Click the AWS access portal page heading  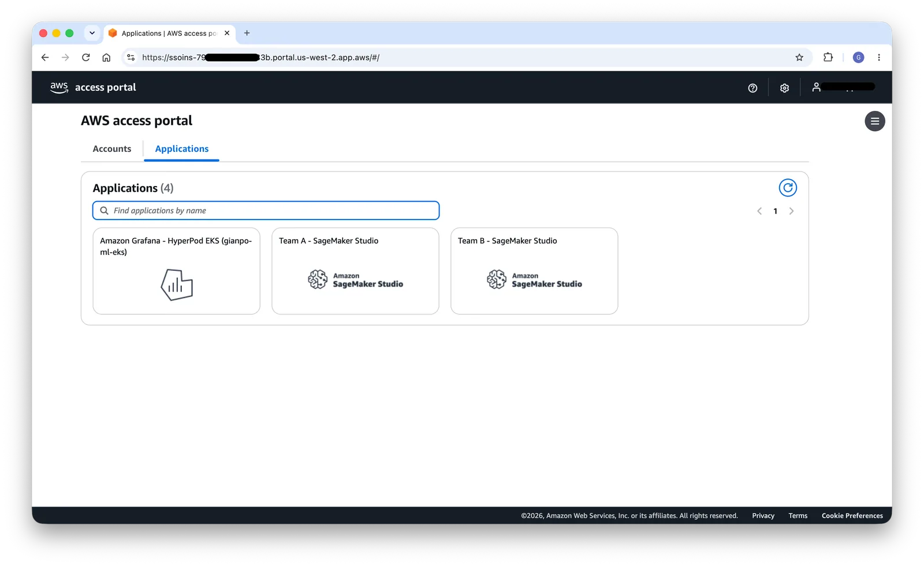pyautogui.click(x=136, y=121)
